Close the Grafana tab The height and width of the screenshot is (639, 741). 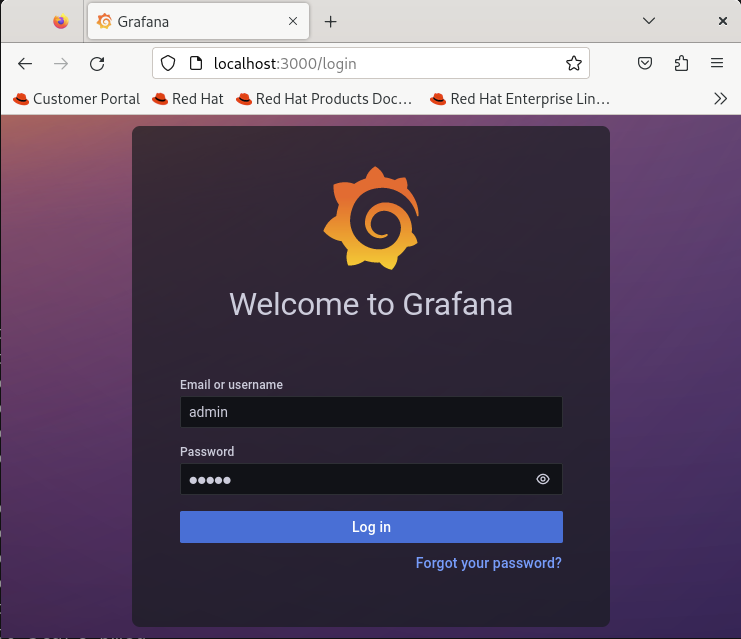(293, 21)
